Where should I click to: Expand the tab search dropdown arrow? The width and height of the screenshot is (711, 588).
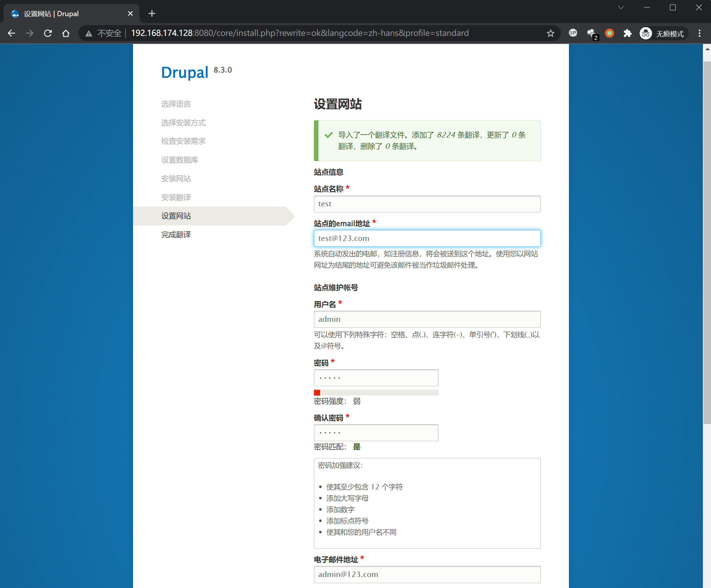[x=621, y=7]
